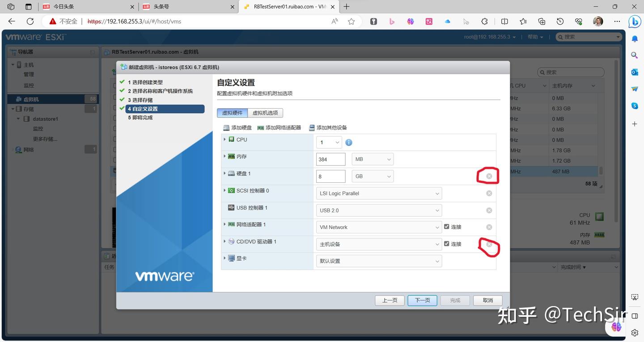Open the root@192.168.255.3 user menu
This screenshot has width=644, height=342.
(490, 37)
